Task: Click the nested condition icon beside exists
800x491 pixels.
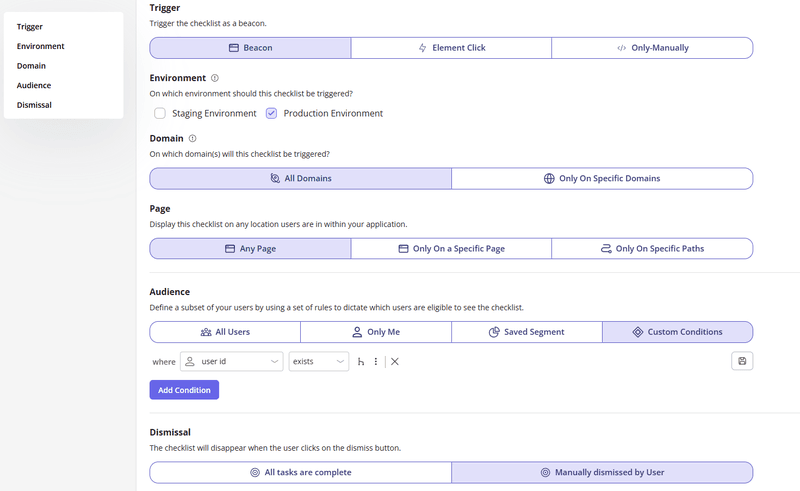Action: [361, 362]
